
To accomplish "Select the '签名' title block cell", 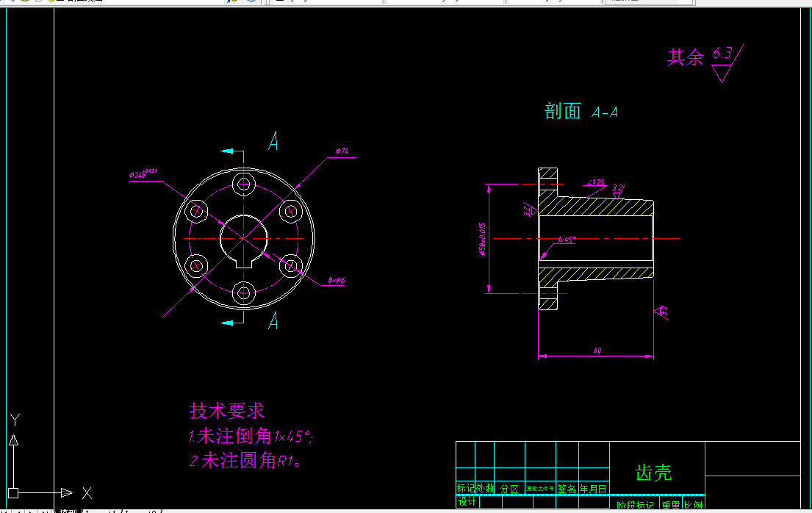I will click(x=567, y=489).
